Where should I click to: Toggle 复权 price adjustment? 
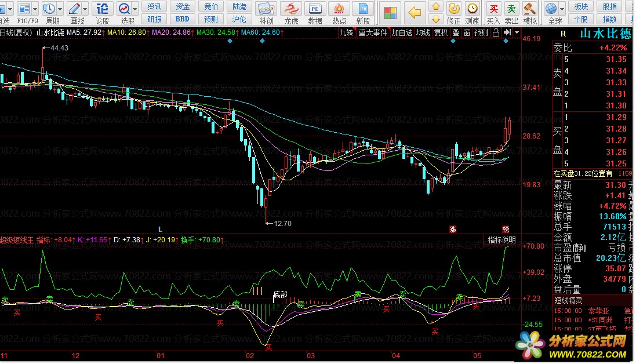click(x=441, y=32)
